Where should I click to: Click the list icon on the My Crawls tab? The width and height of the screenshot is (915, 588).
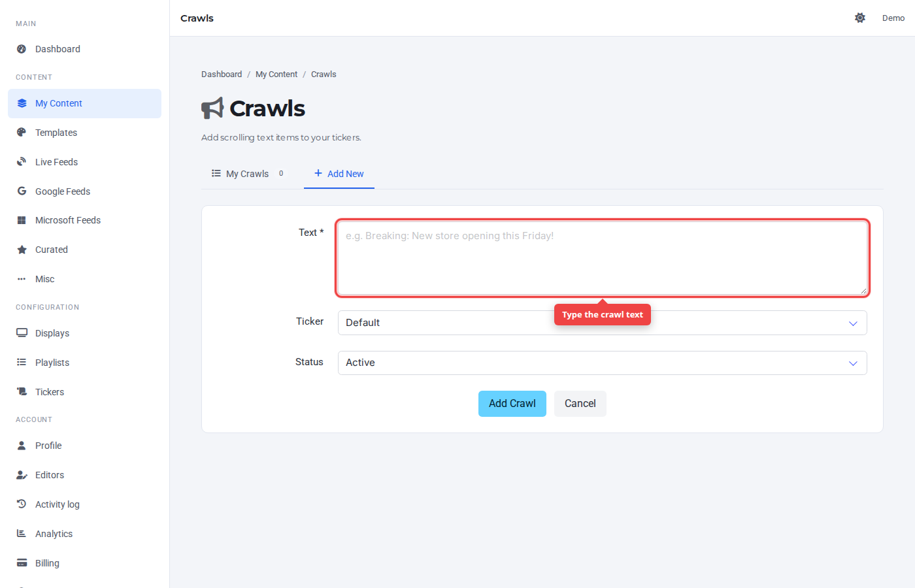pos(216,173)
